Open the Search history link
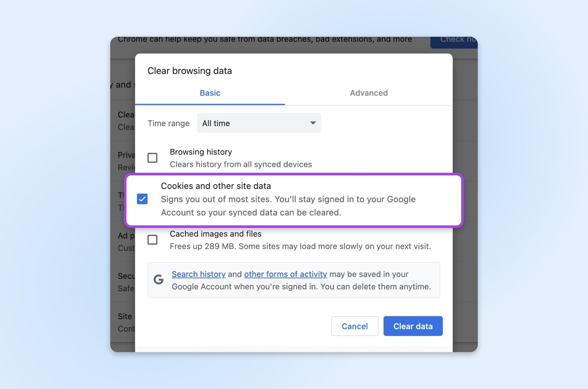This screenshot has width=588, height=389. (198, 274)
